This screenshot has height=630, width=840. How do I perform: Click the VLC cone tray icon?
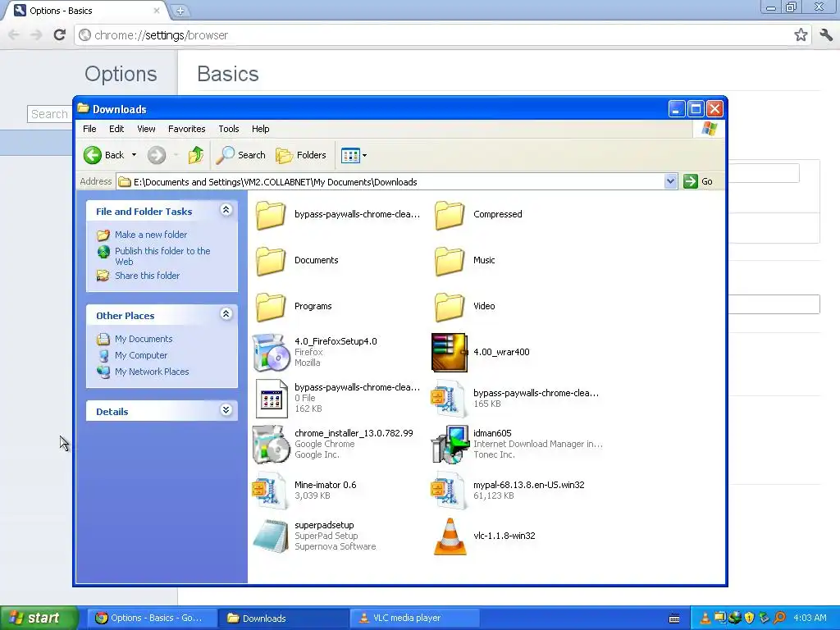pyautogui.click(x=705, y=619)
